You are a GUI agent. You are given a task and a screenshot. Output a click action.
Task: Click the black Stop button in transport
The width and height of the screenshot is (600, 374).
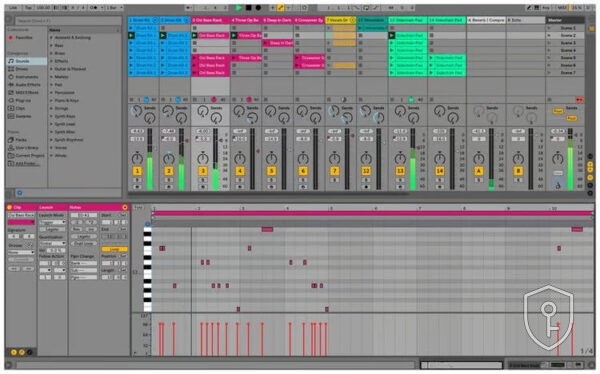point(248,7)
